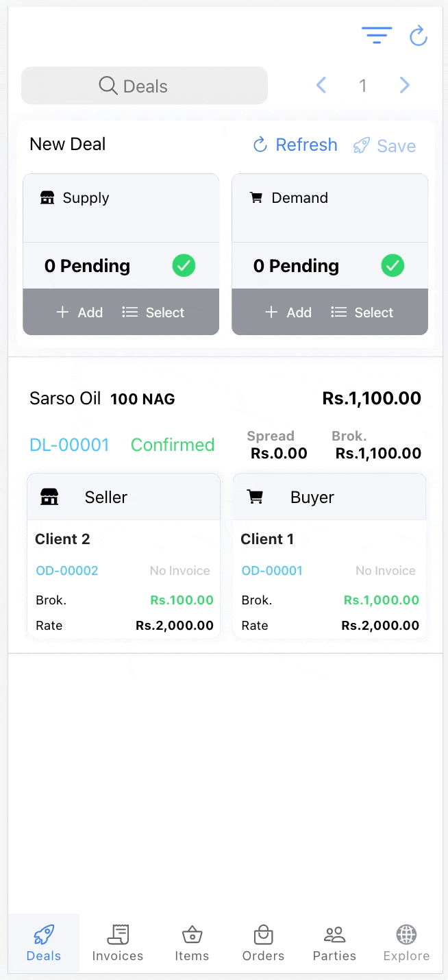
Task: Click the green checkmark on Demand pending
Action: click(x=393, y=265)
